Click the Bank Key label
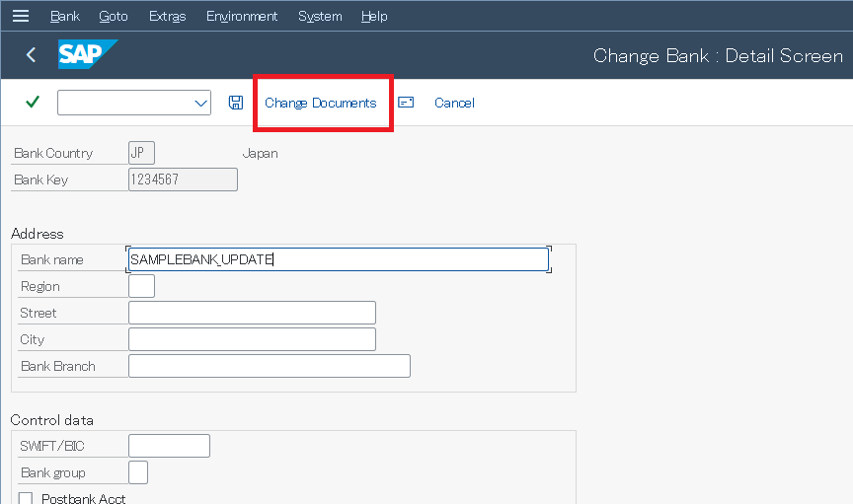Viewport: 853px width, 504px height. (x=40, y=180)
